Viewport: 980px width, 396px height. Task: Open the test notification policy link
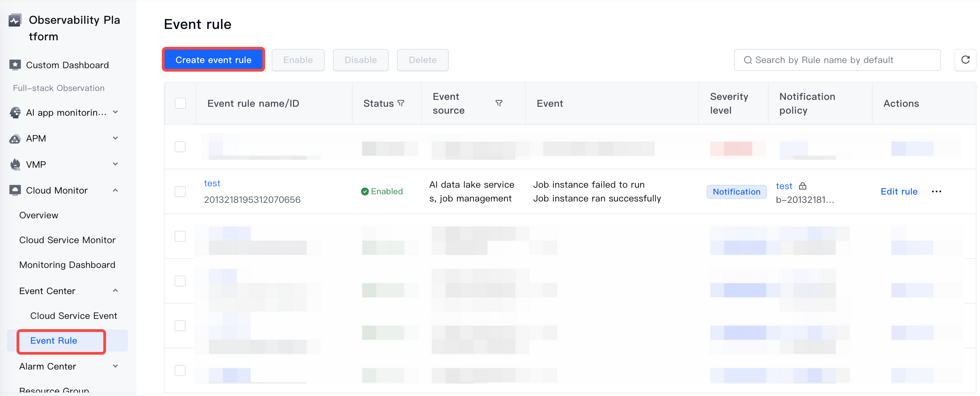(x=784, y=186)
